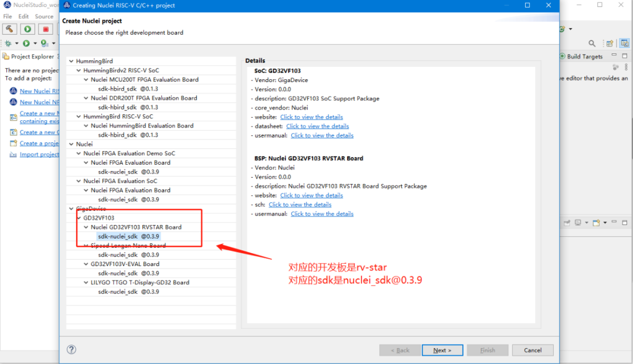Screen dimensions: 633x364
Task: Click the Pin Console icon
Action: (567, 223)
